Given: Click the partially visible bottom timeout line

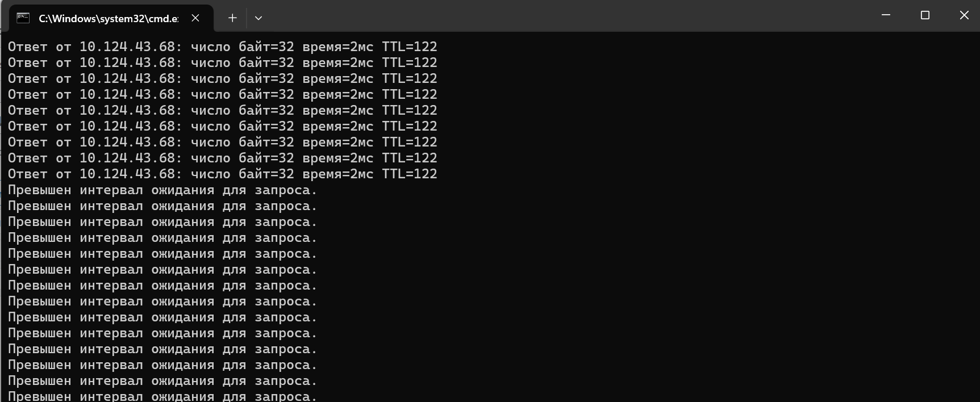Looking at the screenshot, I should [x=162, y=396].
